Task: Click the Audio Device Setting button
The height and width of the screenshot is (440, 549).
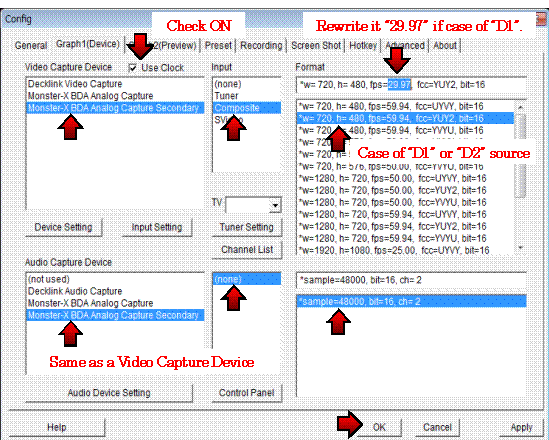Action: point(109,393)
